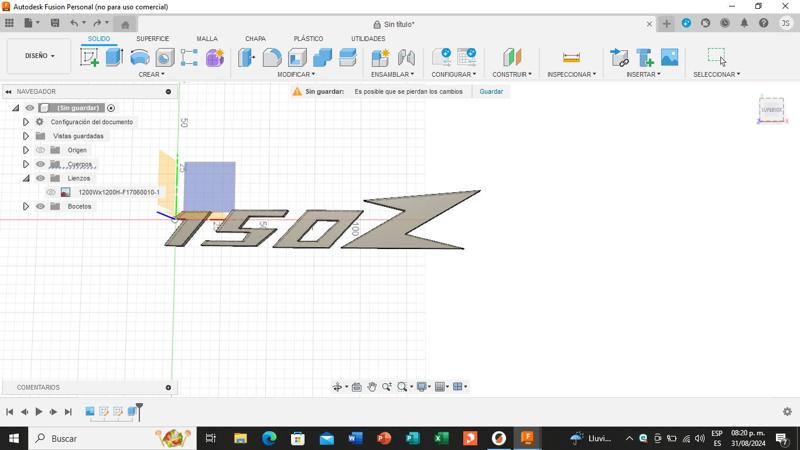
Task: Select the New Component tool
Action: [380, 57]
